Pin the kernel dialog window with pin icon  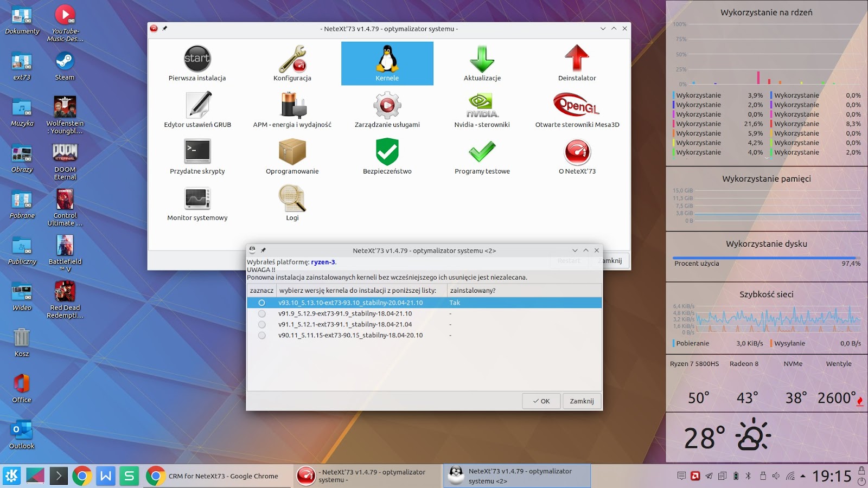[263, 250]
